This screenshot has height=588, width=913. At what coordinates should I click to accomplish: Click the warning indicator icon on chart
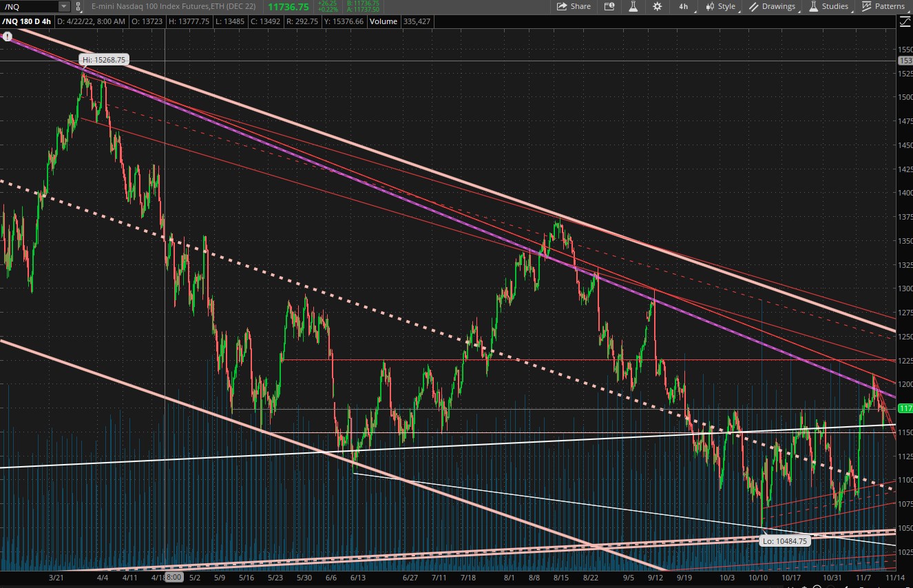point(8,37)
